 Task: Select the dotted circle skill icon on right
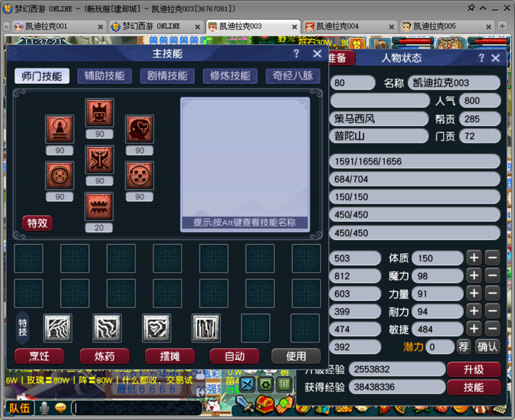pyautogui.click(x=139, y=176)
